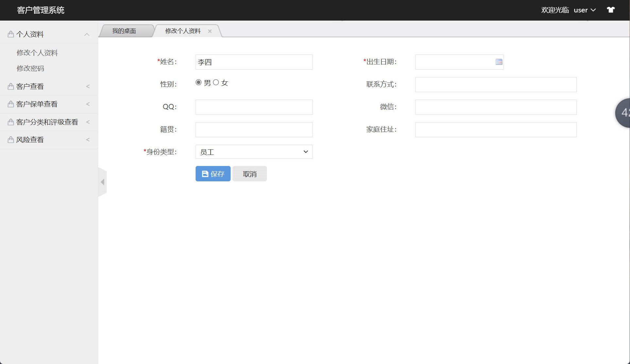The height and width of the screenshot is (364, 630).
Task: Close the 修改个人资料 tab
Action: (x=210, y=31)
